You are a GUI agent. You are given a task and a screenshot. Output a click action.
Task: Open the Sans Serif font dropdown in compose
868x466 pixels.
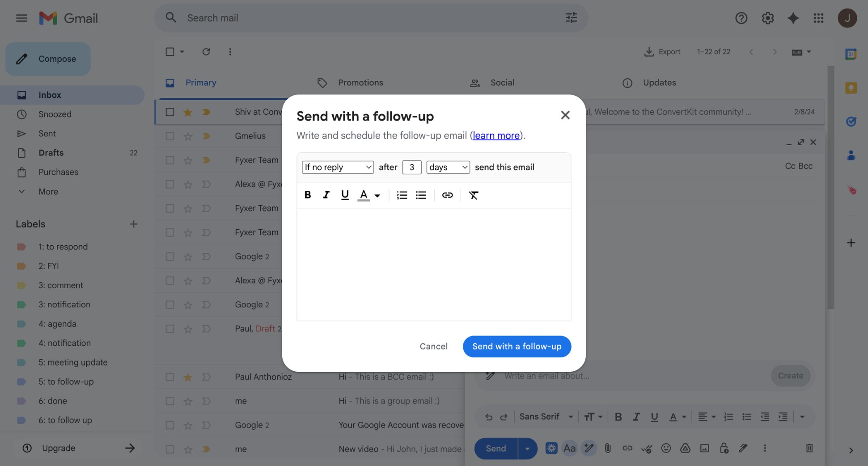coord(545,416)
